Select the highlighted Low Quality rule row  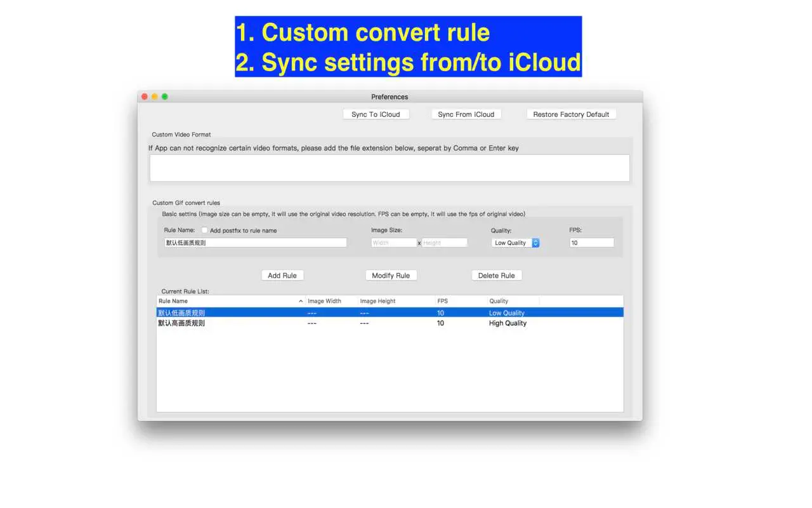pos(390,312)
